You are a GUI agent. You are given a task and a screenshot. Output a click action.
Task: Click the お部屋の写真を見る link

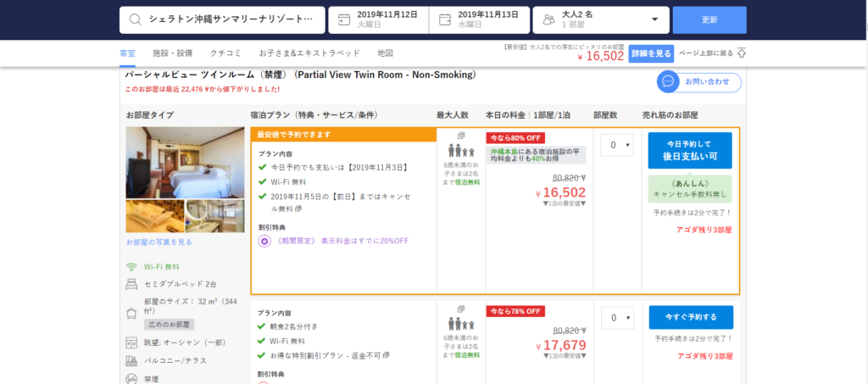159,242
